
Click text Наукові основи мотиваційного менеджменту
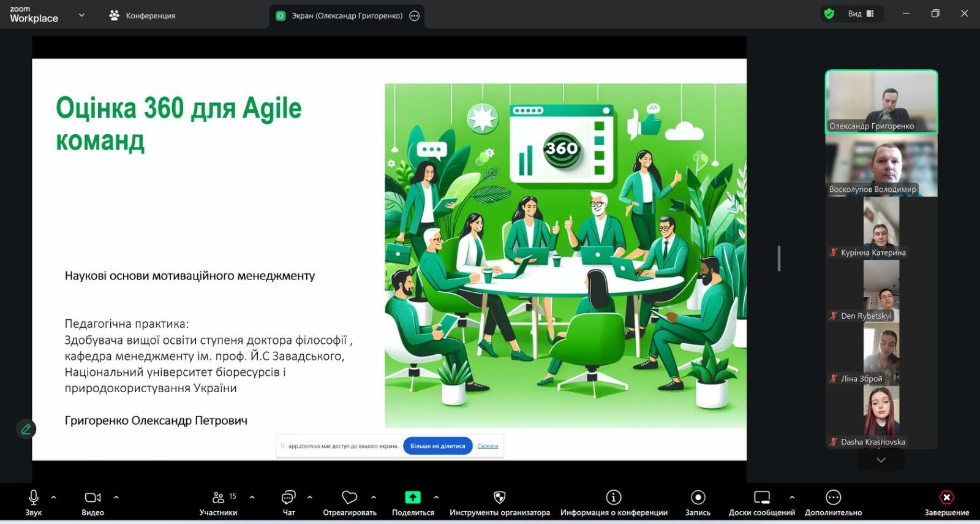(190, 276)
